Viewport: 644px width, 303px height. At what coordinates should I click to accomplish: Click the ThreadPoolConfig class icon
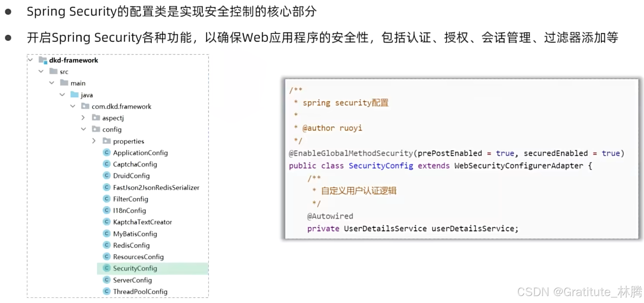[x=107, y=291]
